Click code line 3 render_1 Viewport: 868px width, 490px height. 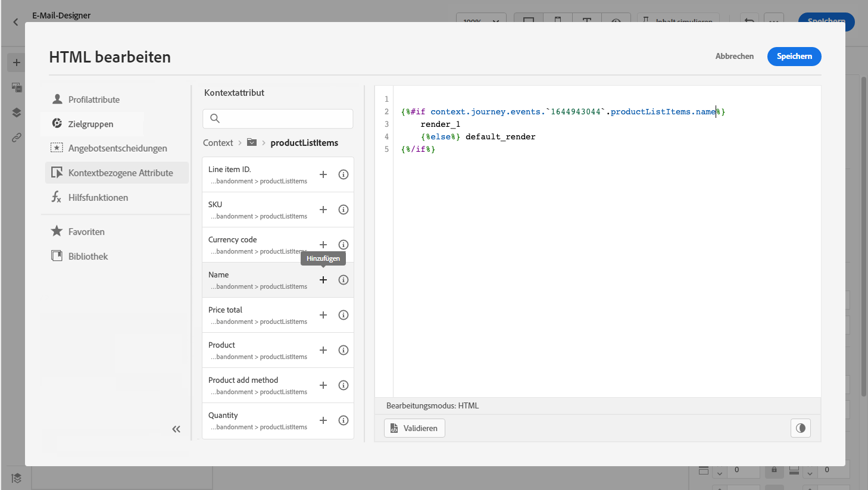tap(441, 124)
